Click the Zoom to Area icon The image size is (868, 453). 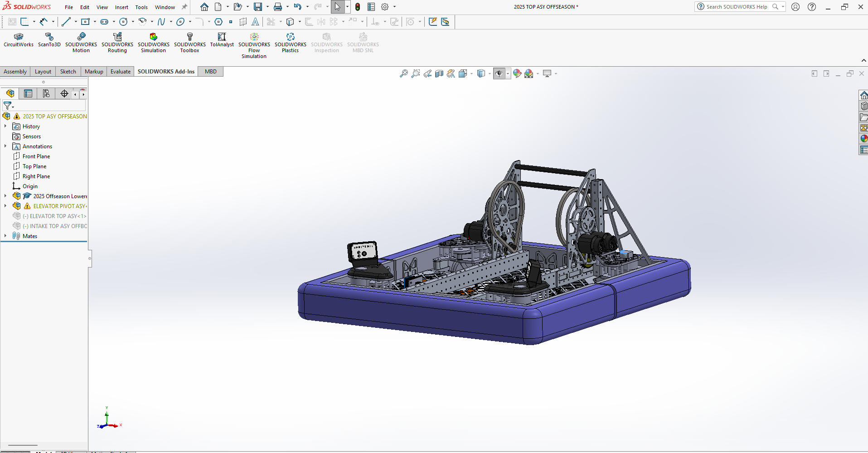415,73
